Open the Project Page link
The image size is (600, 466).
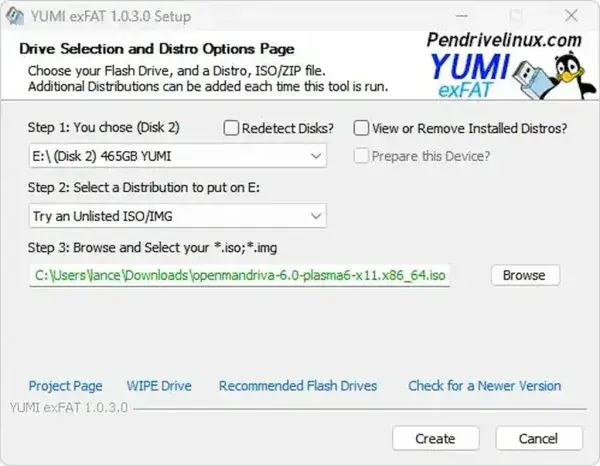pyautogui.click(x=65, y=386)
